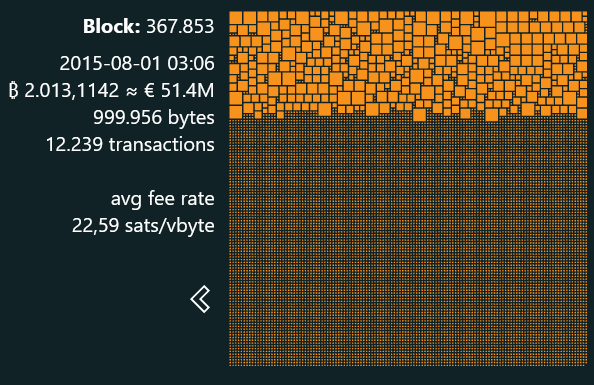Screen dimensions: 594x385
Task: Click the avg fee rate label
Action: [163, 199]
